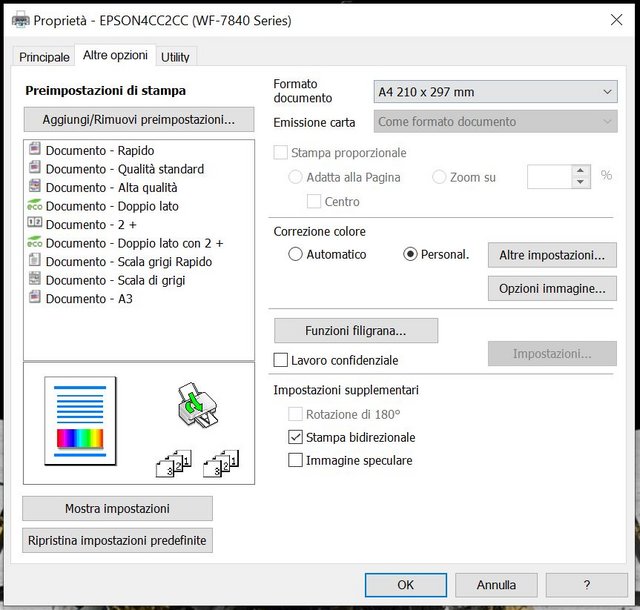Image resolution: width=640 pixels, height=610 pixels.
Task: Select preset text Documento - A3
Action: tap(89, 298)
